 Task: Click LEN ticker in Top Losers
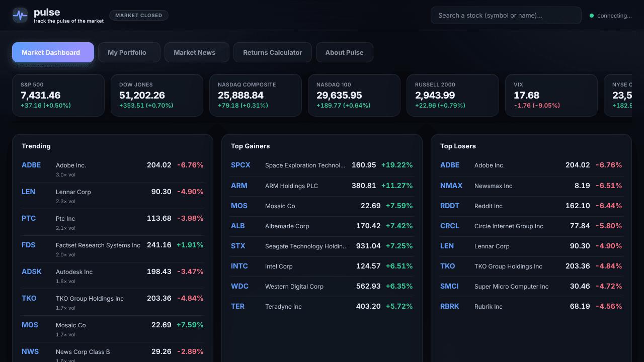tap(447, 246)
